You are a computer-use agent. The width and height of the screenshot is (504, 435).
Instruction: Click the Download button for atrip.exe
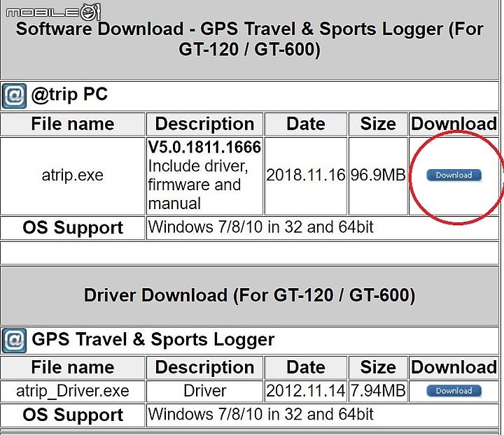(x=454, y=176)
